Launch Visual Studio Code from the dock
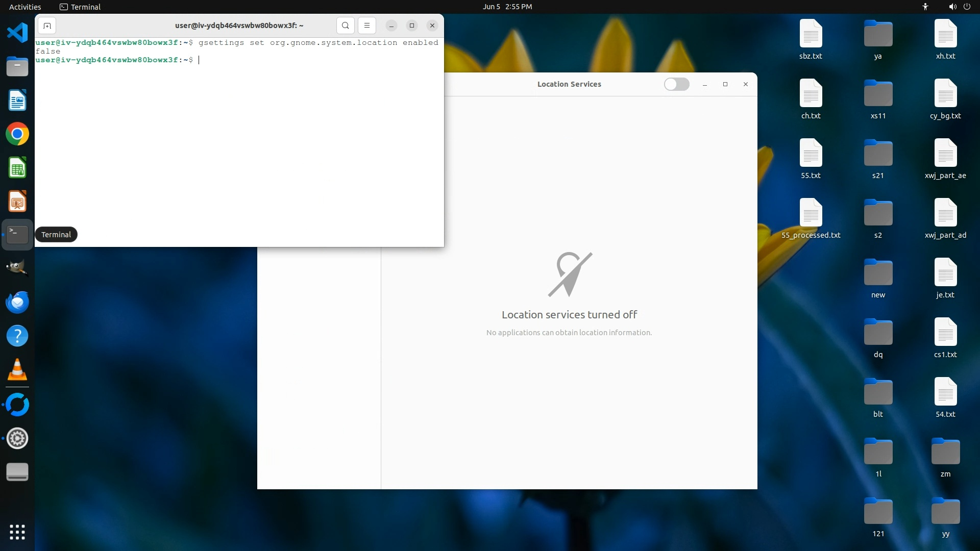 [x=17, y=33]
